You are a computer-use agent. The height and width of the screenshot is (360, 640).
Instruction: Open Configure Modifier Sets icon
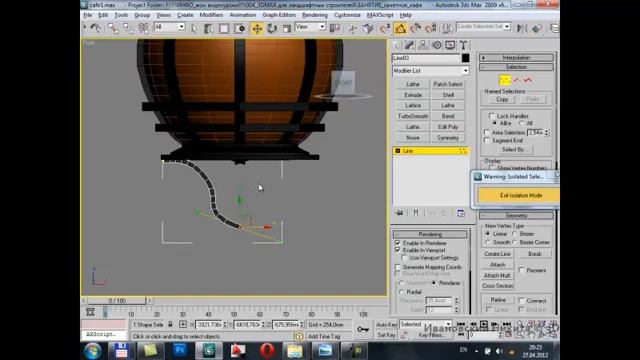[x=461, y=213]
